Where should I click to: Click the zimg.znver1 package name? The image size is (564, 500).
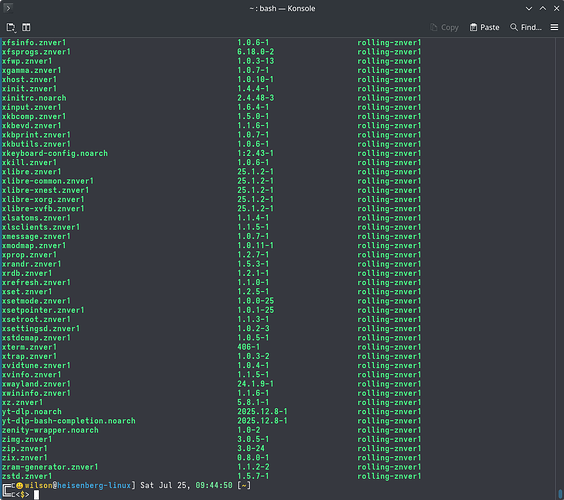(27, 440)
